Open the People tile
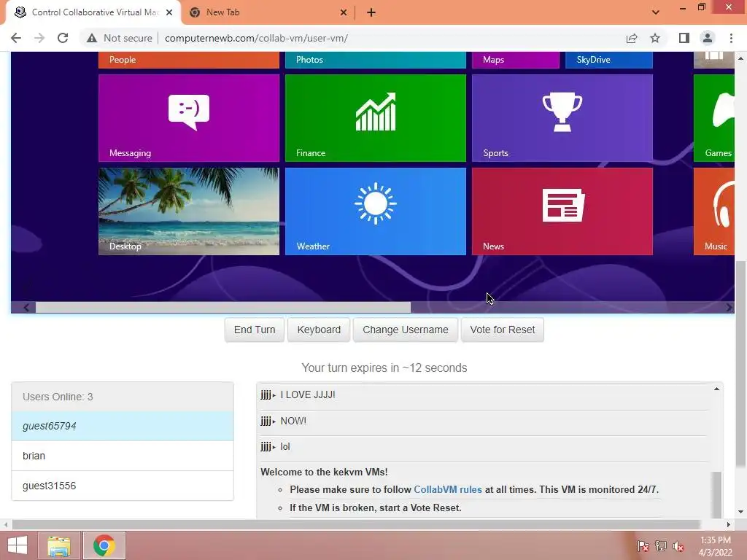The image size is (747, 560). pos(189,60)
